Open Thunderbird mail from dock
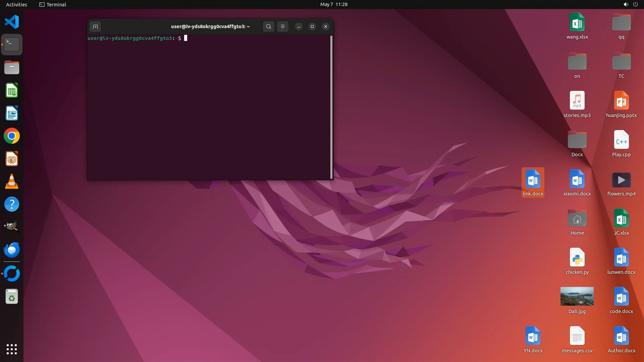This screenshot has height=362, width=644. [x=12, y=250]
